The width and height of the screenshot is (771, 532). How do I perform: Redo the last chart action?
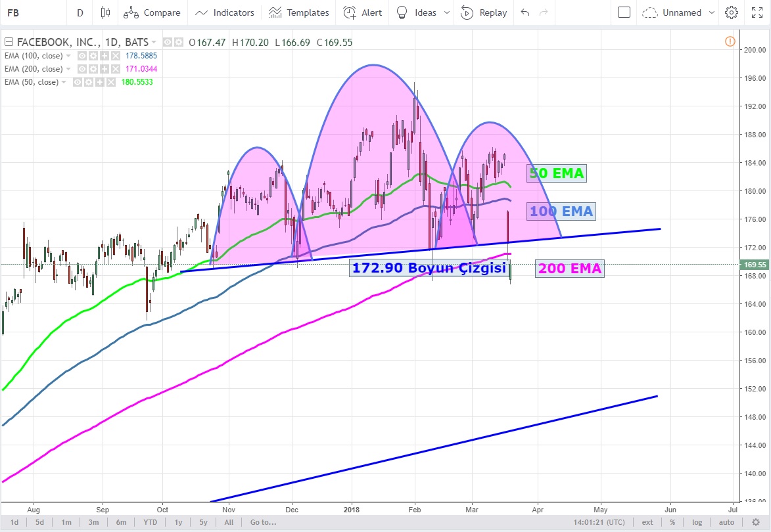pyautogui.click(x=544, y=12)
